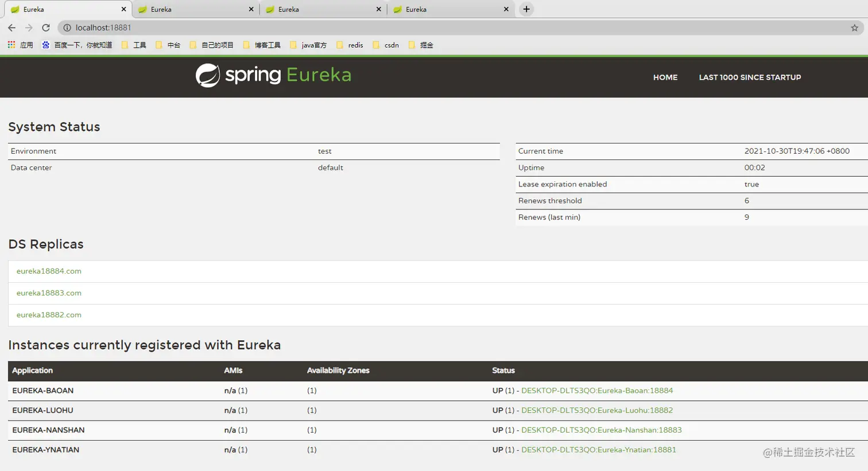Click the address bar showing localhost:18881
Screen dimensions: 868x471
[x=459, y=28]
